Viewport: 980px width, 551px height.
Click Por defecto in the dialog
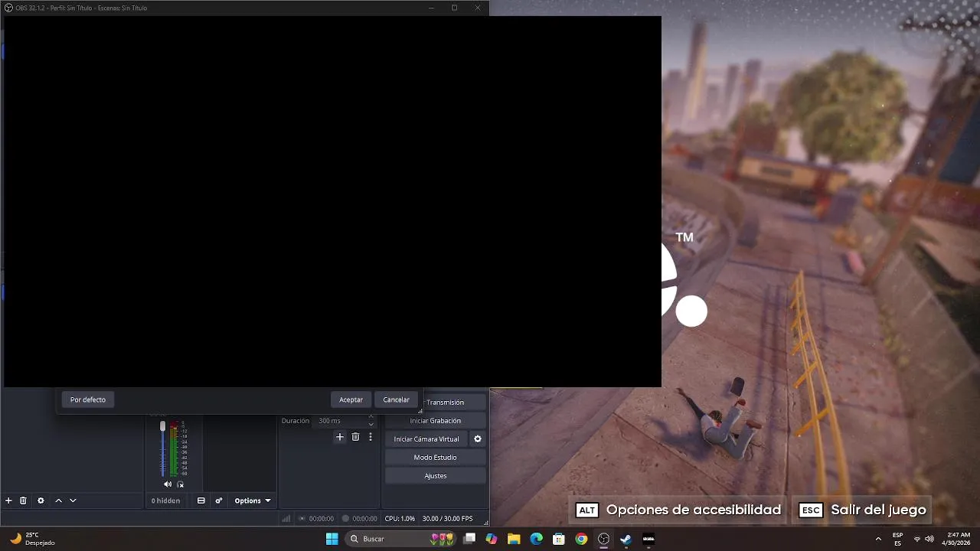coord(88,399)
